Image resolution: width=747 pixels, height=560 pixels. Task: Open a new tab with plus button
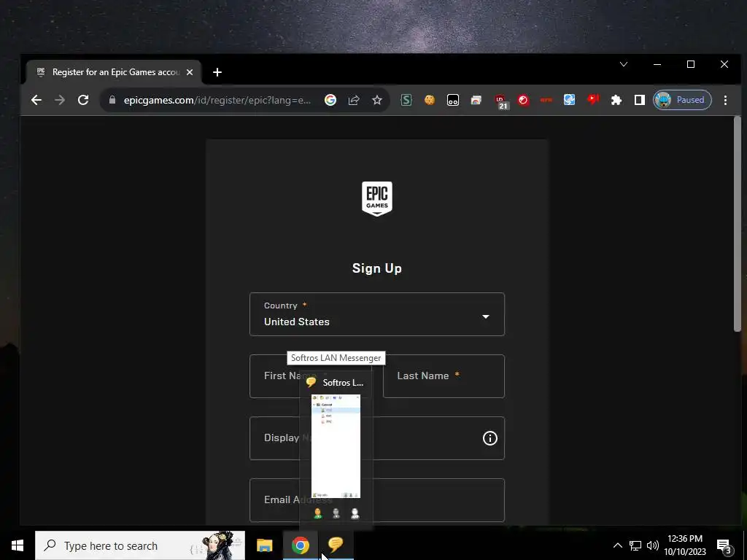[217, 72]
